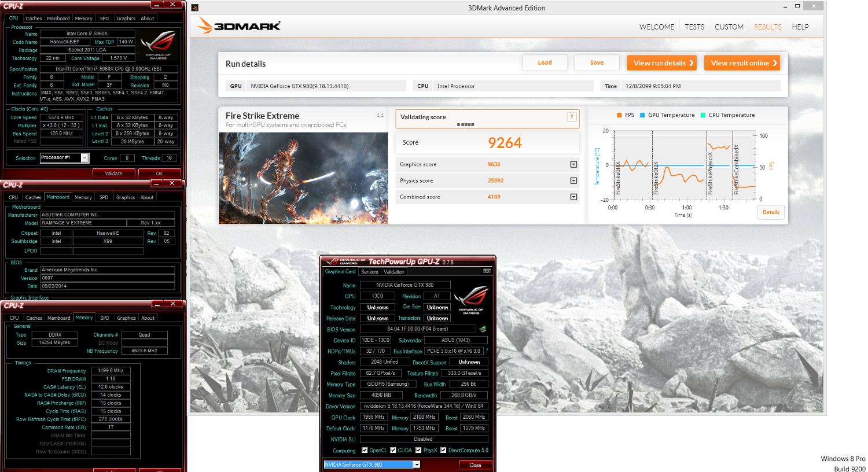This screenshot has height=472, width=868.
Task: Click the DRAM Frequency value 1499.6 MHz
Action: 111,371
